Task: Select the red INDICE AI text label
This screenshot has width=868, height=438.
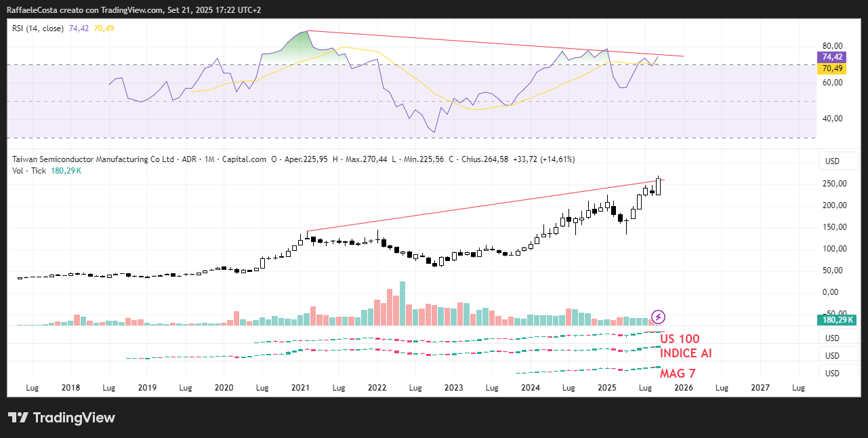Action: [686, 353]
